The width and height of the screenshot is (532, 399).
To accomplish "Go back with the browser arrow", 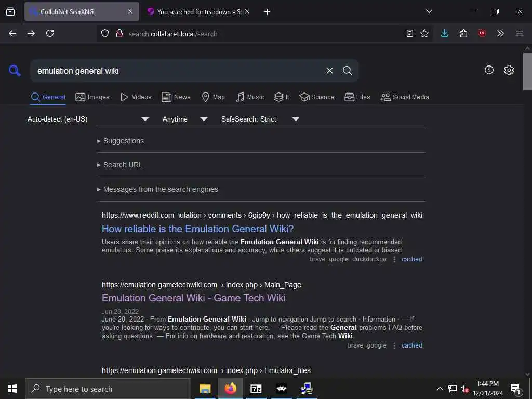I will tap(12, 33).
